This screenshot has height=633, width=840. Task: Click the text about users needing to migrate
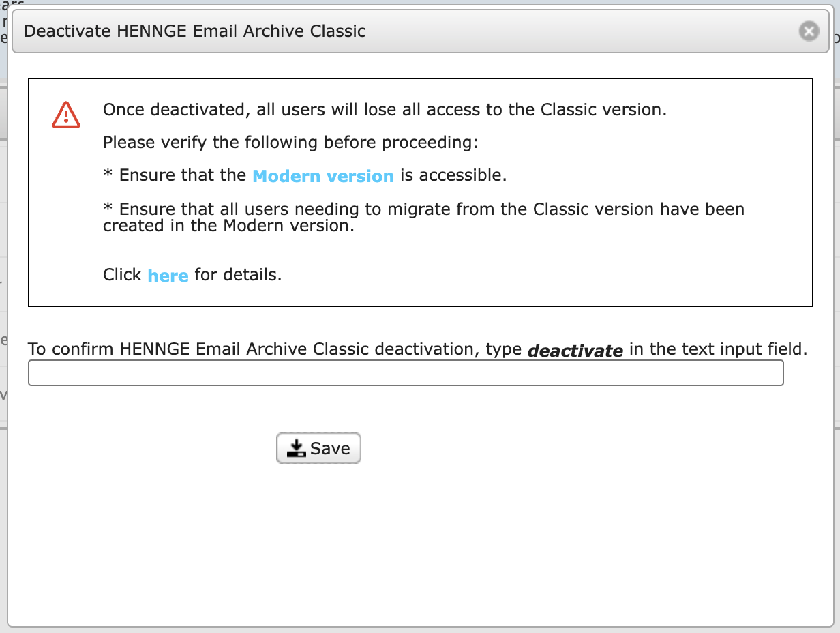click(423, 217)
